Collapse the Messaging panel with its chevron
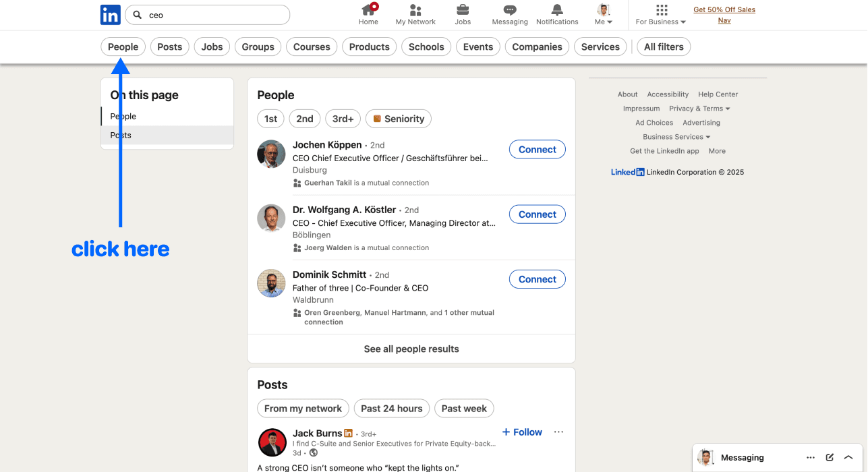This screenshot has height=472, width=868. [x=848, y=457]
